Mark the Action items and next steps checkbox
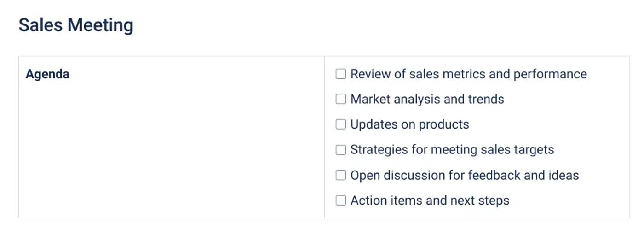 click(x=340, y=201)
